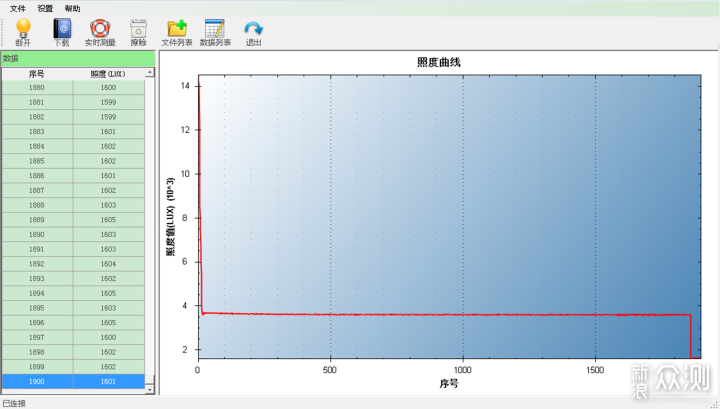Click the 退出 exit arrow icon
Viewport: 720px width, 409px height.
pos(253,29)
